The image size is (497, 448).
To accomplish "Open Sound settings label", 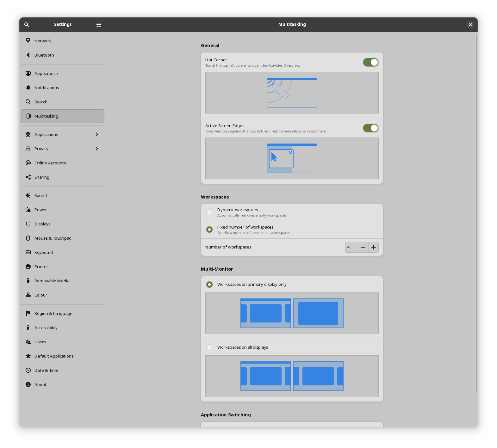I will (40, 195).
